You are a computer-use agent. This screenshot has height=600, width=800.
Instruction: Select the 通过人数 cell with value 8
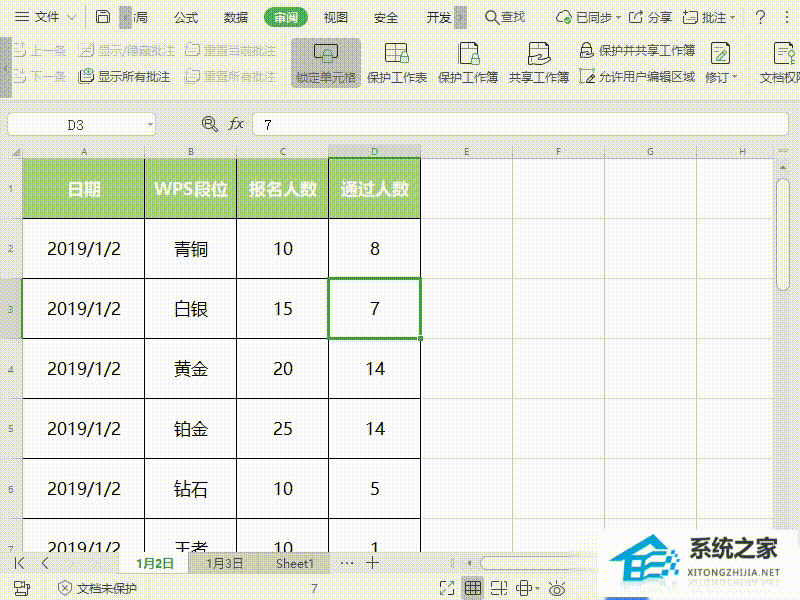[374, 249]
